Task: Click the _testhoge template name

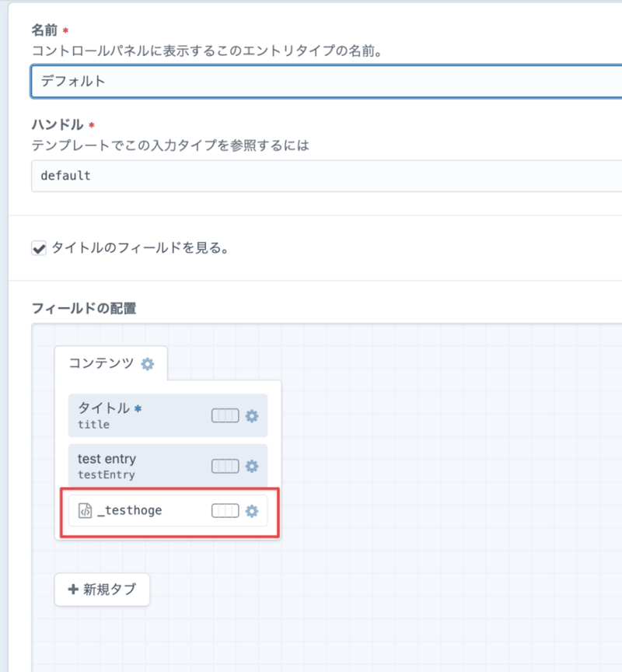Action: tap(130, 511)
